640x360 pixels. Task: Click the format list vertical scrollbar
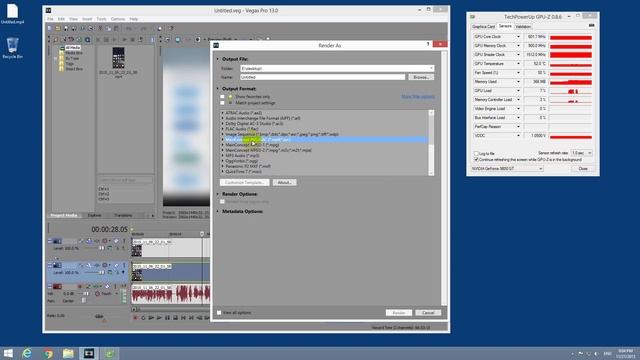431,142
